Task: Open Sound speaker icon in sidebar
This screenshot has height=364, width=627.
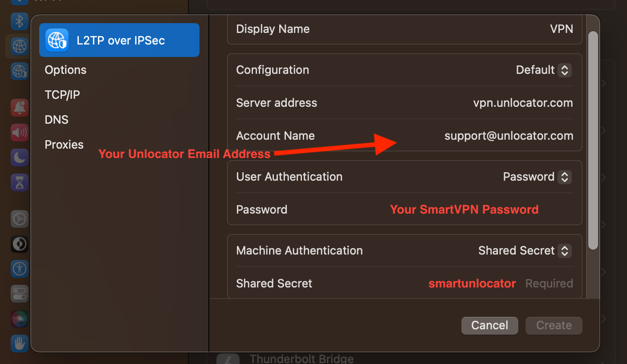Action: [19, 132]
